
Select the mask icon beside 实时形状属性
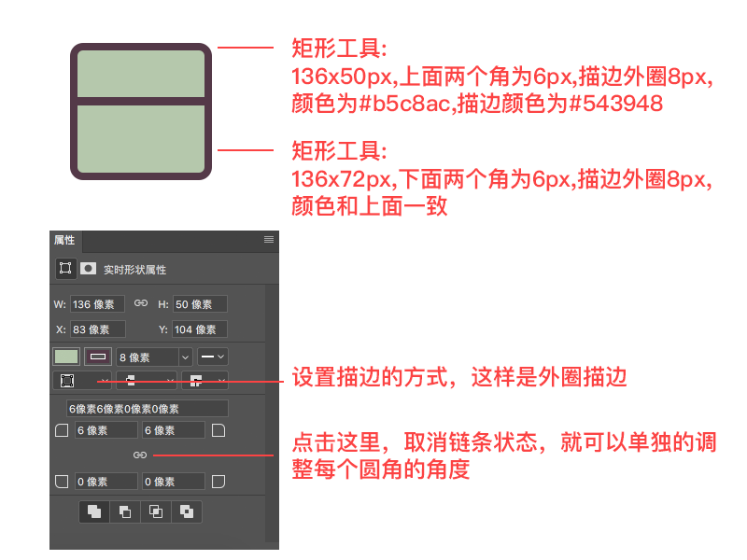88,269
